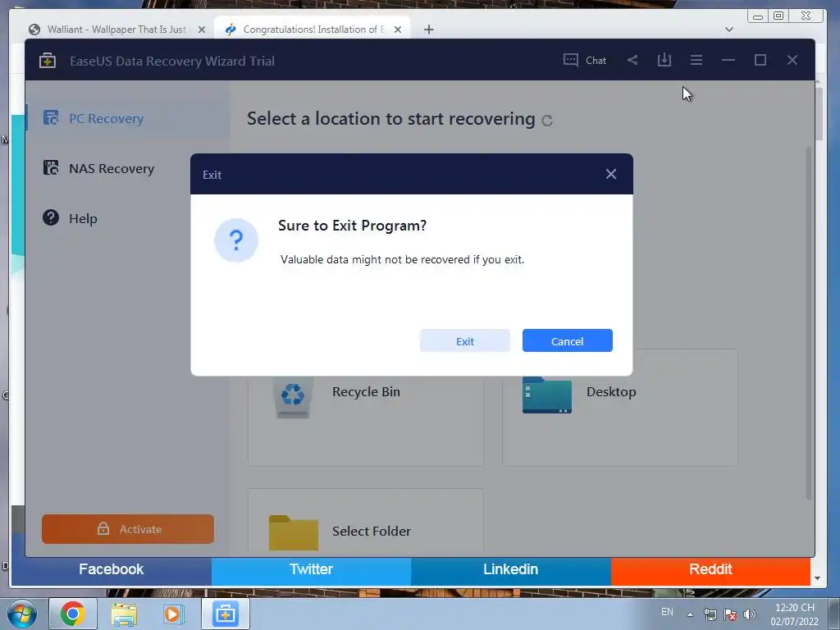
Task: Cancel the exit dialog
Action: click(x=568, y=340)
